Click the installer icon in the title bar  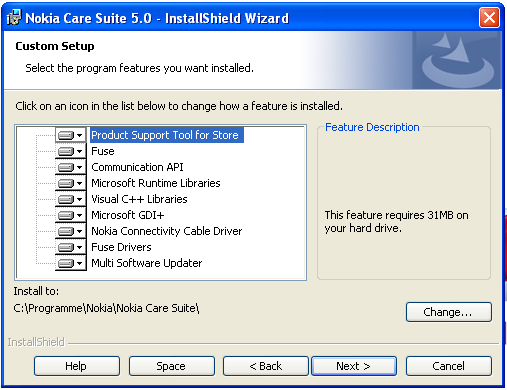(x=14, y=18)
